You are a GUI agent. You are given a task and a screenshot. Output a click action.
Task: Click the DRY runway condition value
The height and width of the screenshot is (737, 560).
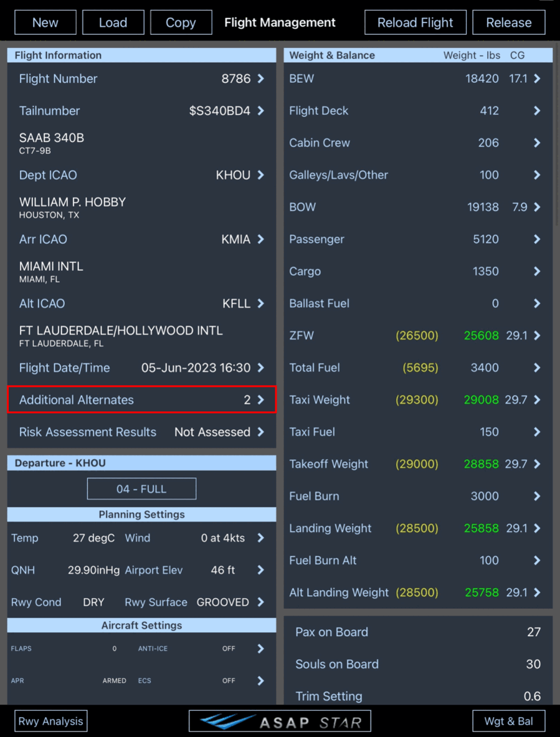pyautogui.click(x=93, y=602)
